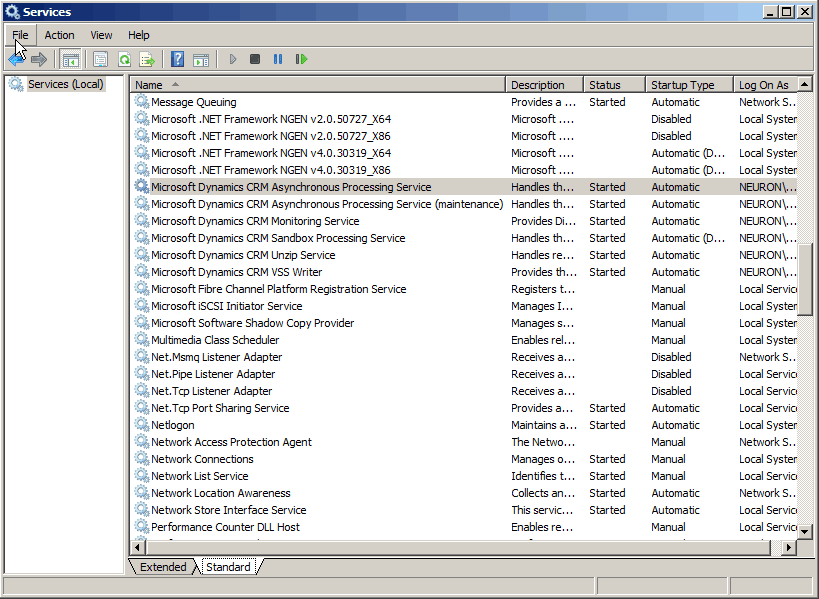Click gear icon of Network List Service
The image size is (819, 599).
pyautogui.click(x=142, y=475)
